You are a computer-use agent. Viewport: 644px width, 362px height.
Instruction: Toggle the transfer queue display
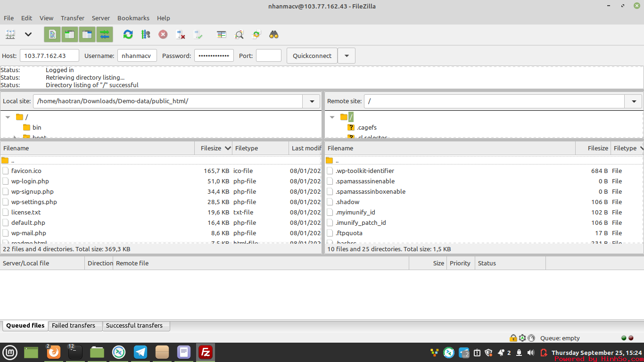(x=104, y=34)
